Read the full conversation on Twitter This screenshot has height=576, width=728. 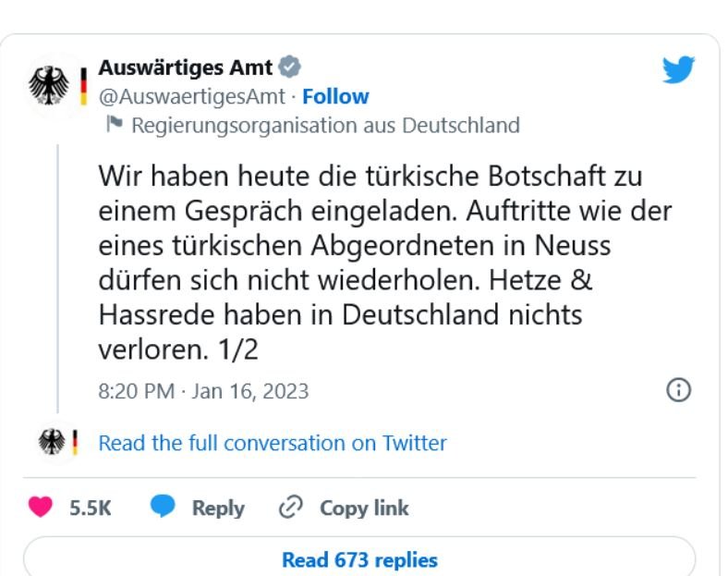[273, 443]
